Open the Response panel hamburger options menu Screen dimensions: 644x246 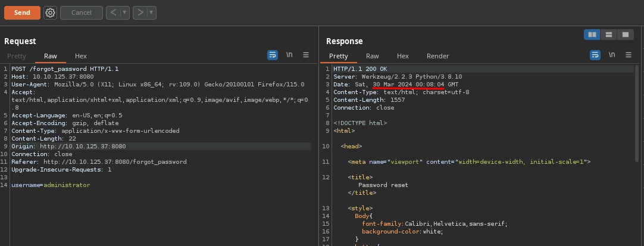point(628,55)
